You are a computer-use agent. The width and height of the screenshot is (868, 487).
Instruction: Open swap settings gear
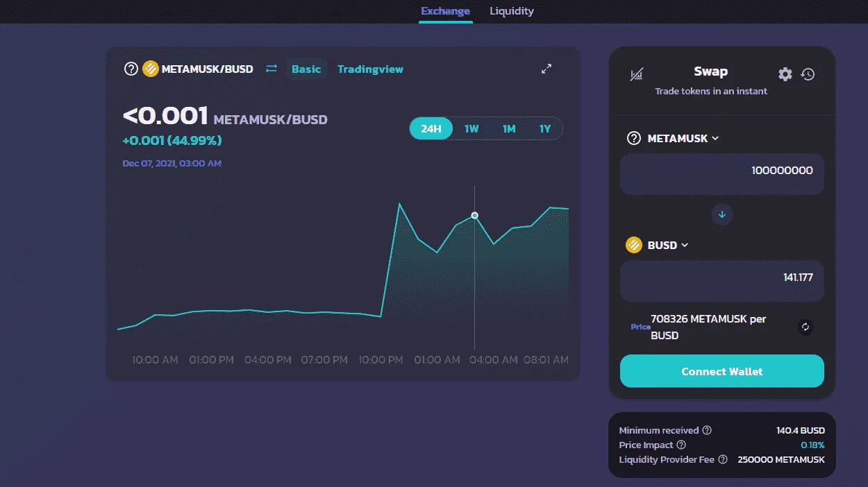pos(785,74)
